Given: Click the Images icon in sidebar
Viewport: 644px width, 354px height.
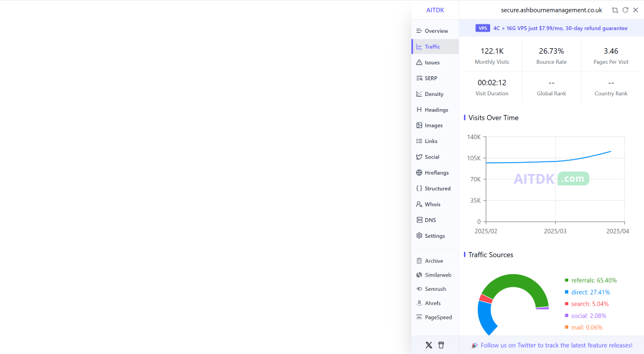Looking at the screenshot, I should pyautogui.click(x=419, y=125).
